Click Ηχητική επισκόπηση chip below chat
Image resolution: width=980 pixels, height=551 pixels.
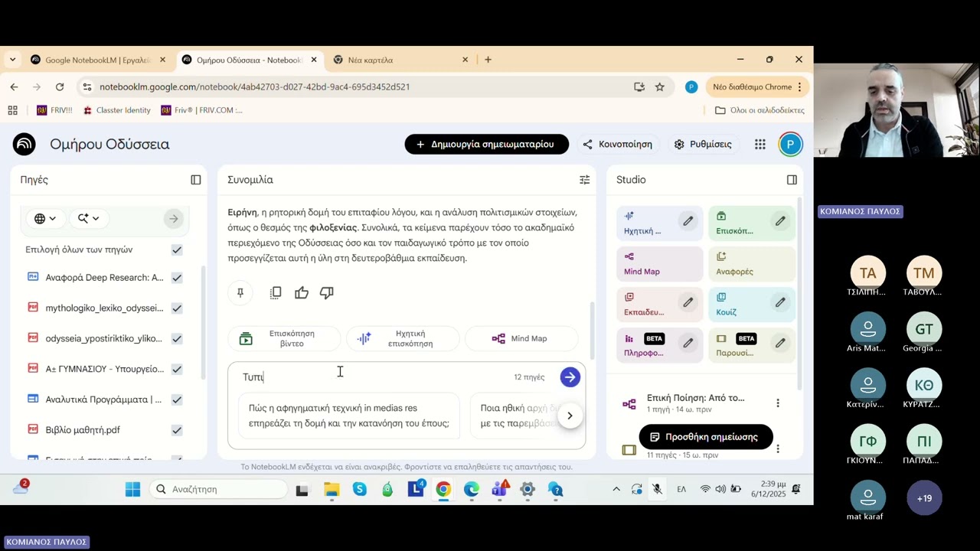coord(403,338)
